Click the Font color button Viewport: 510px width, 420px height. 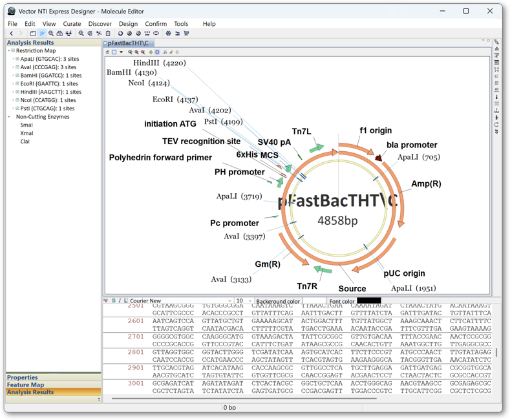(342, 301)
